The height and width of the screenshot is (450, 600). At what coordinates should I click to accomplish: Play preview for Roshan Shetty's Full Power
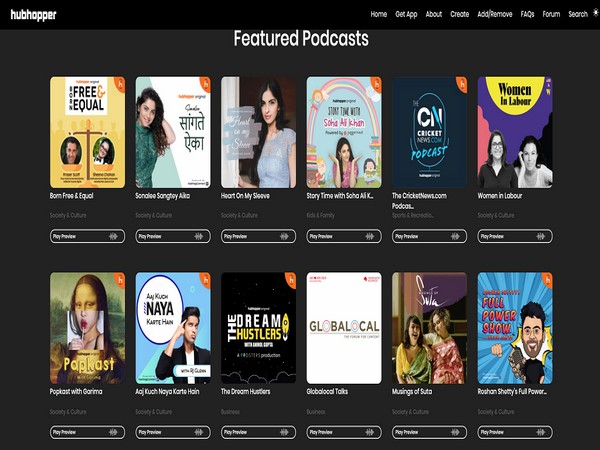pos(515,432)
